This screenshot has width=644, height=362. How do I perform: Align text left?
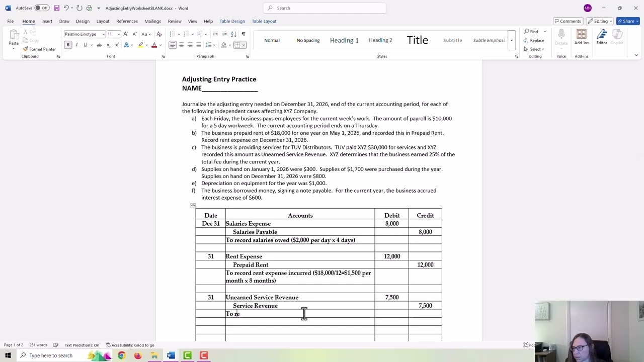pos(173,45)
